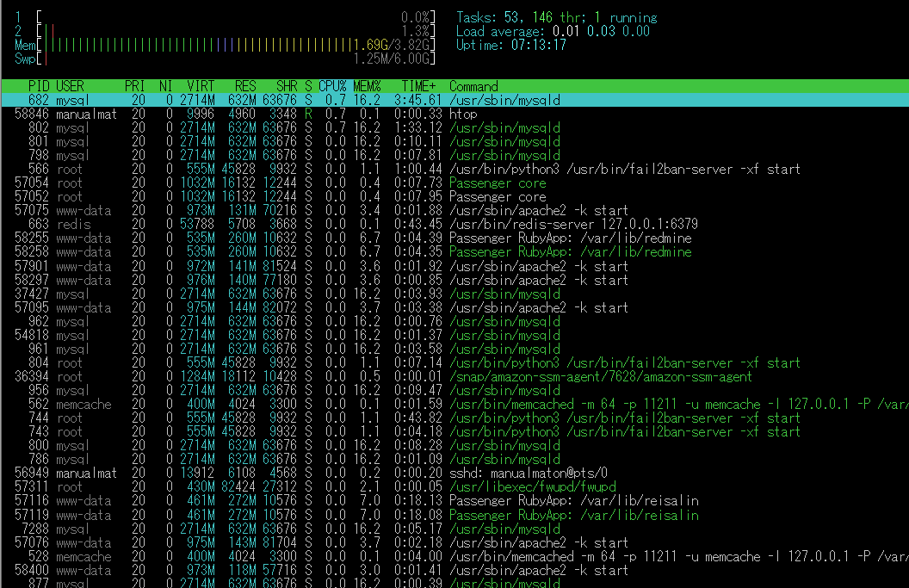Click the Command column header
The height and width of the screenshot is (588, 909).
pos(472,86)
